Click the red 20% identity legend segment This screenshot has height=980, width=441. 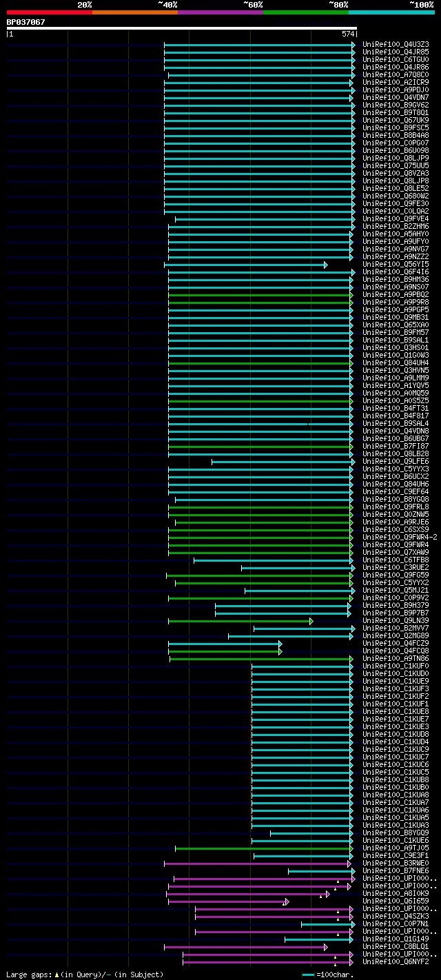click(x=50, y=12)
